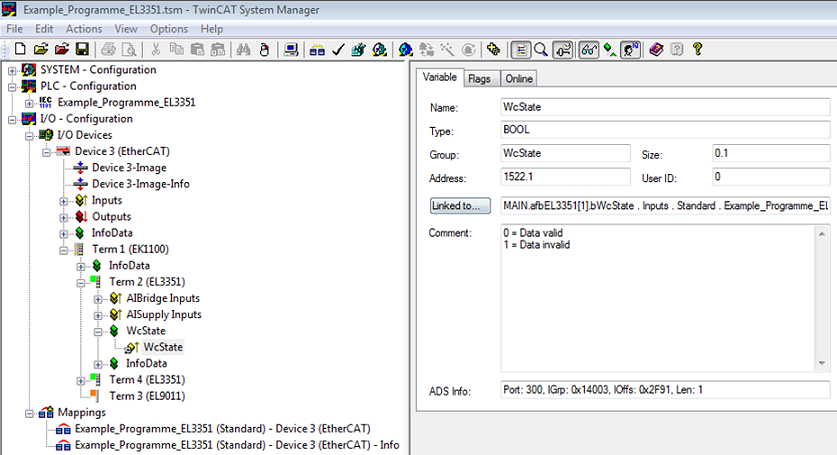Click the Print icon in the toolbar
837x455 pixels.
(108, 50)
